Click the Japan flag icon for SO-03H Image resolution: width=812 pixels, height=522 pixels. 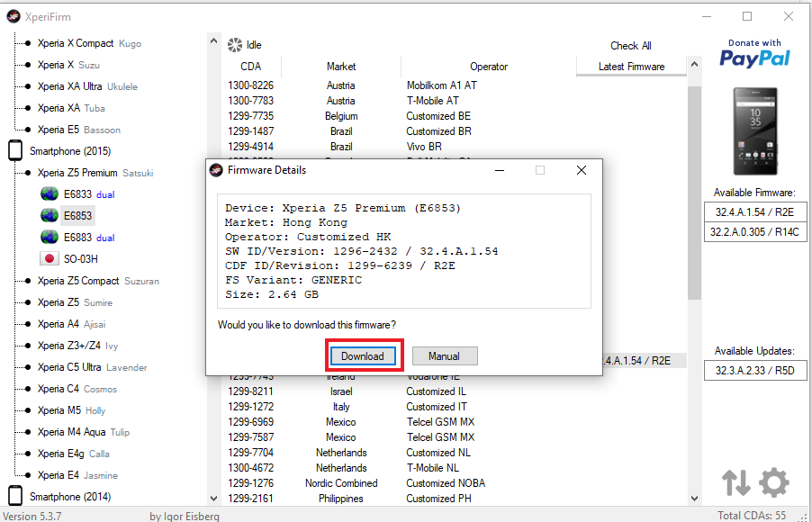click(50, 259)
